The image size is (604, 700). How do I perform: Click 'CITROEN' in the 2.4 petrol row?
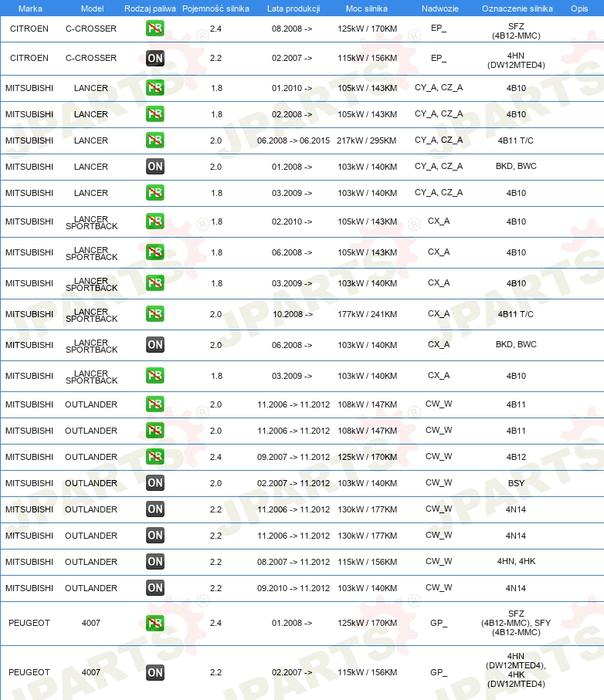[x=29, y=29]
